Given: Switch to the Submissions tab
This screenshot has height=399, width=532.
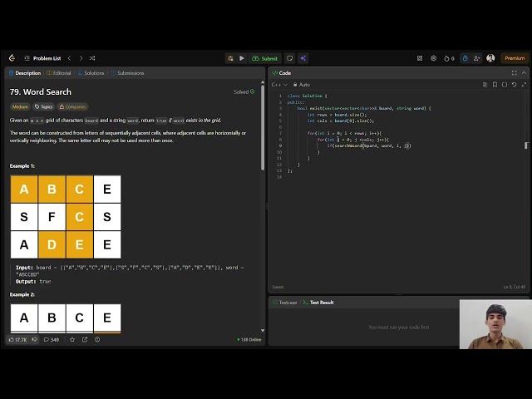Looking at the screenshot, I should [x=127, y=73].
